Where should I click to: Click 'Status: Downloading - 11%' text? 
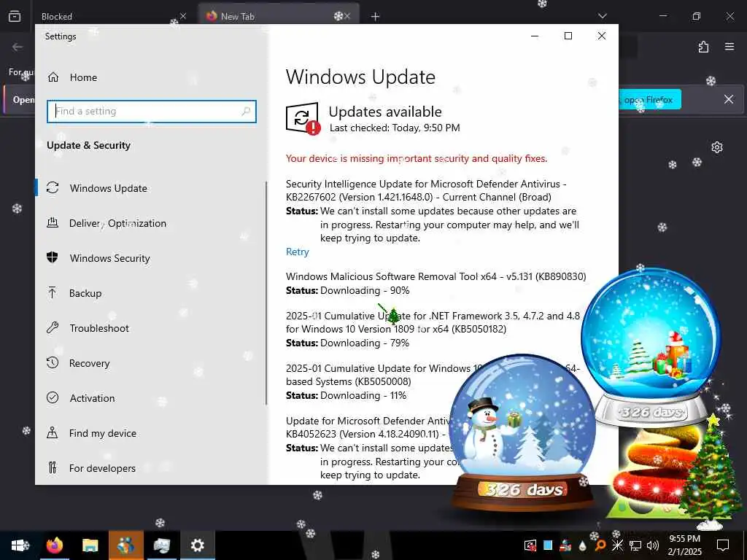(x=346, y=395)
